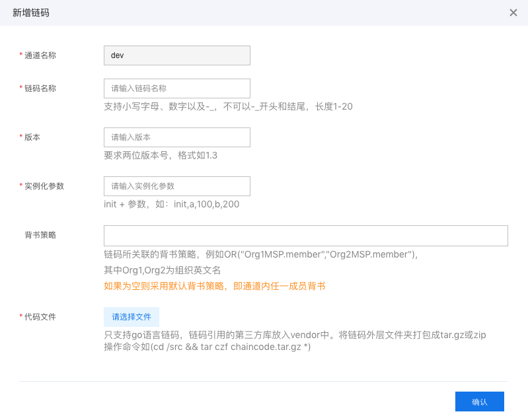Focus the 请输入版本 input box
This screenshot has height=420, width=528.
(x=177, y=137)
